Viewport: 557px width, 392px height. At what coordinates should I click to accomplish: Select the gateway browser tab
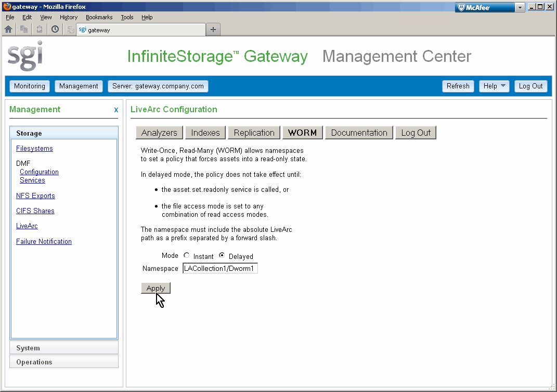pos(141,30)
